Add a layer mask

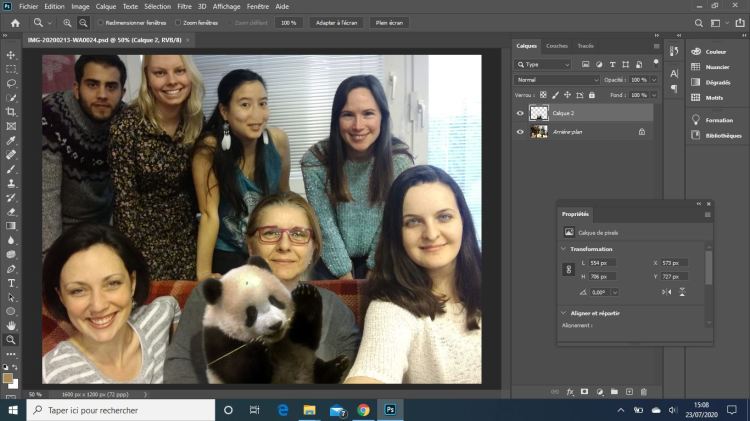coord(585,392)
